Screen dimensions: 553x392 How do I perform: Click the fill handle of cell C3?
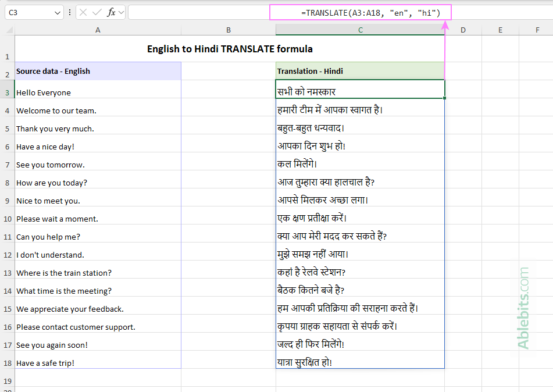point(444,98)
